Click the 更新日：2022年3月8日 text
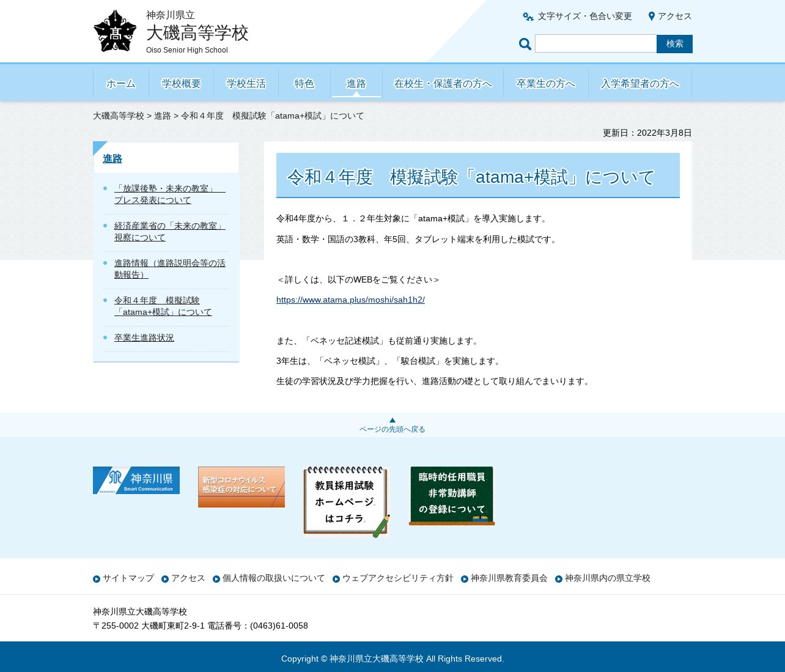 tap(647, 133)
